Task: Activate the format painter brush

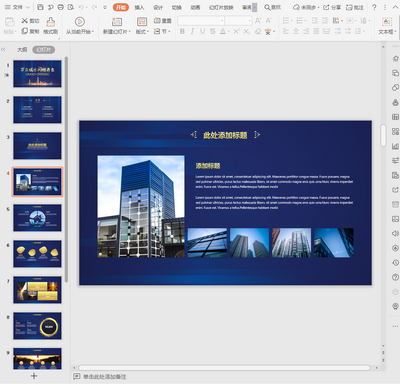Action: [x=51, y=22]
